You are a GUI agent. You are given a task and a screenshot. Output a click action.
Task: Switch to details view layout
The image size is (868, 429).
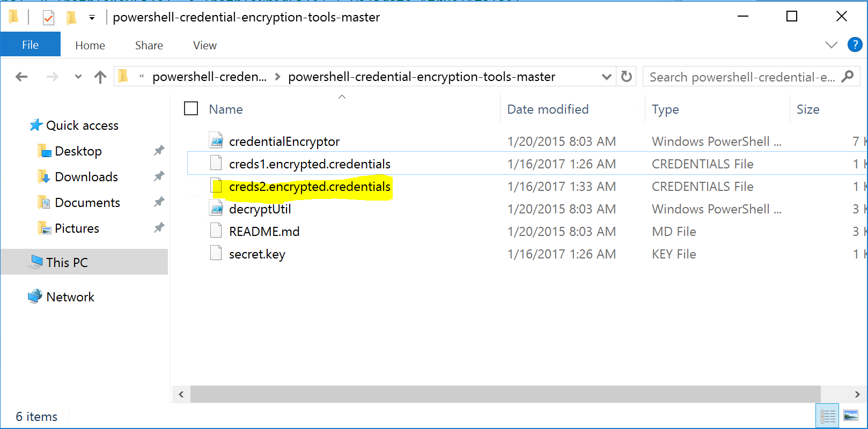[828, 416]
